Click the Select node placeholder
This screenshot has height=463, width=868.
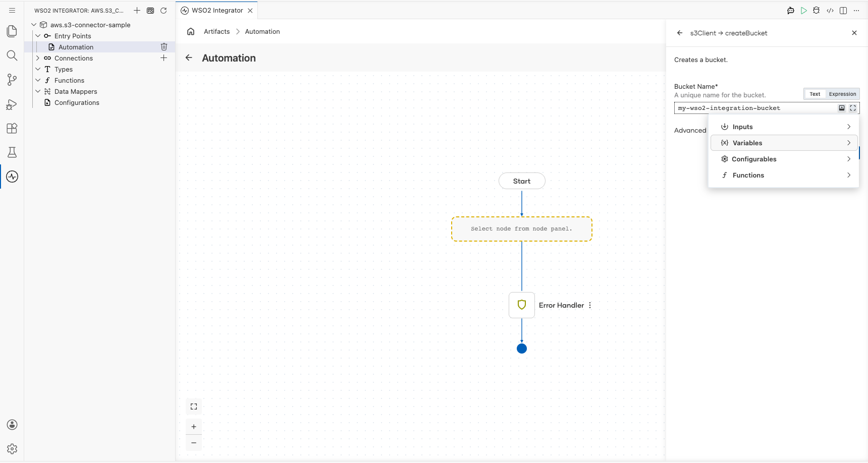(x=522, y=229)
